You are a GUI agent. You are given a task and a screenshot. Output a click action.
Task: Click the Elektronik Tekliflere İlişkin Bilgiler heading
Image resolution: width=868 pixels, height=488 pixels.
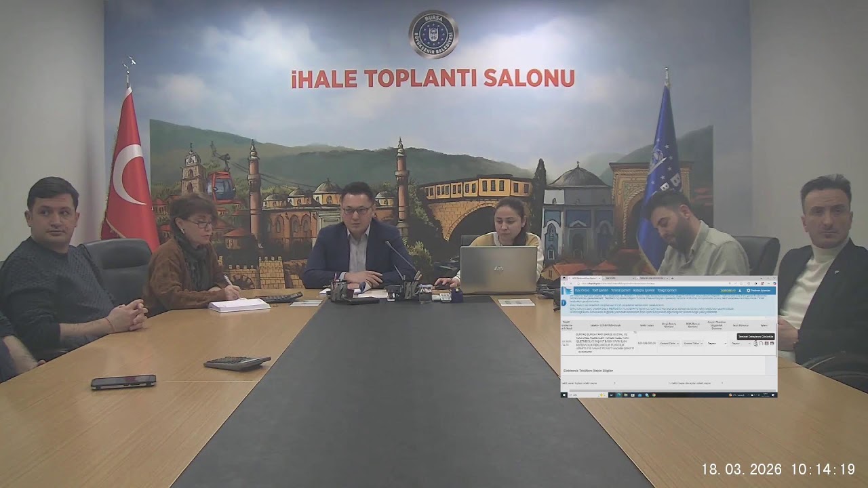(x=589, y=371)
